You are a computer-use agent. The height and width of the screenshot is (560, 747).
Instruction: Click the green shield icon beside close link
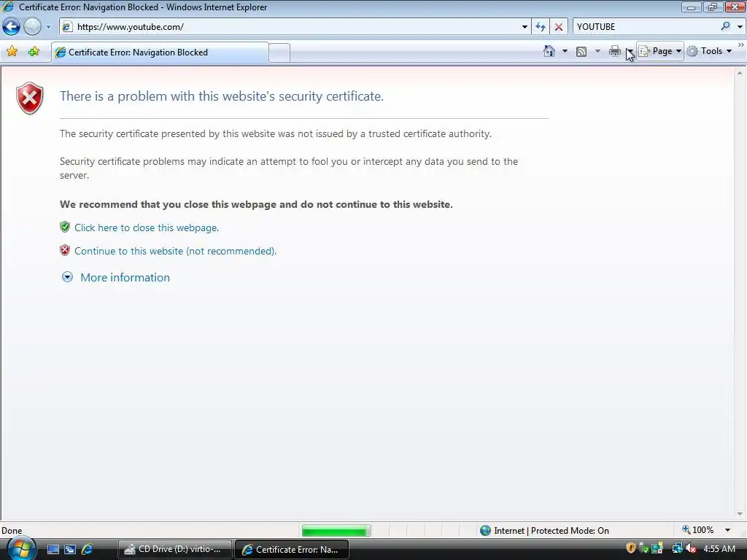(65, 227)
